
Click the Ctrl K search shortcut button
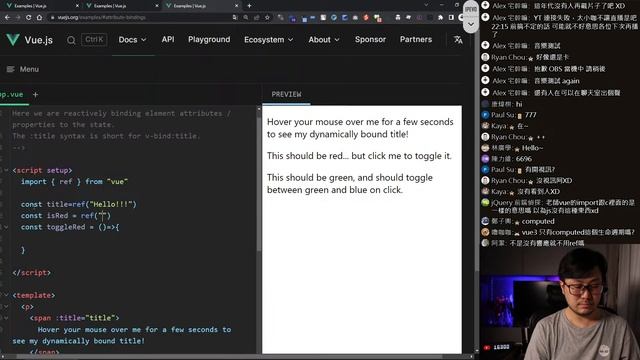click(94, 40)
